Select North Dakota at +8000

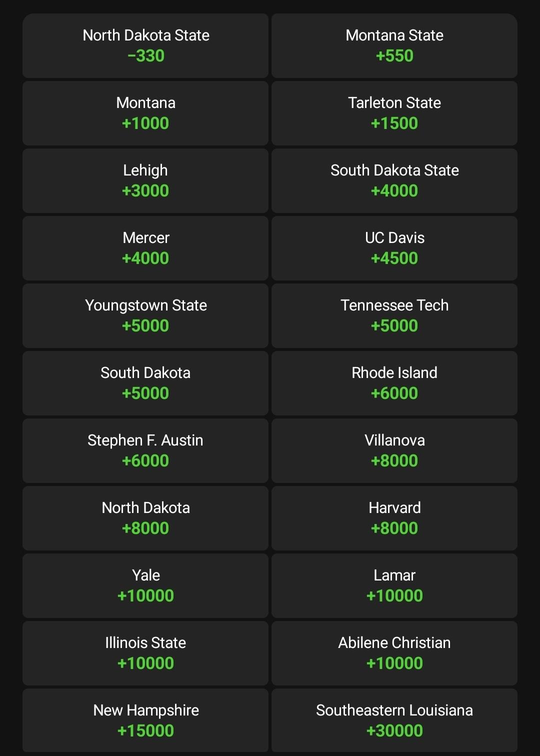tap(145, 518)
